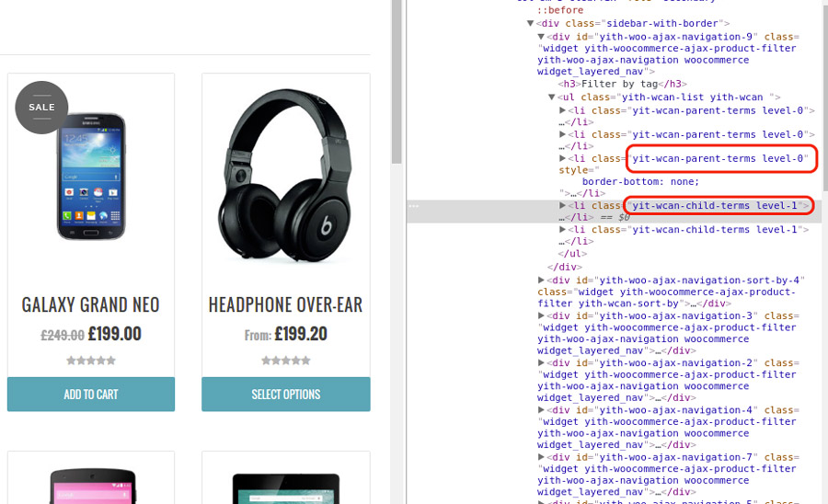Expand the second yit-wcan-parent-terms li node
The image size is (828, 504).
(562, 134)
